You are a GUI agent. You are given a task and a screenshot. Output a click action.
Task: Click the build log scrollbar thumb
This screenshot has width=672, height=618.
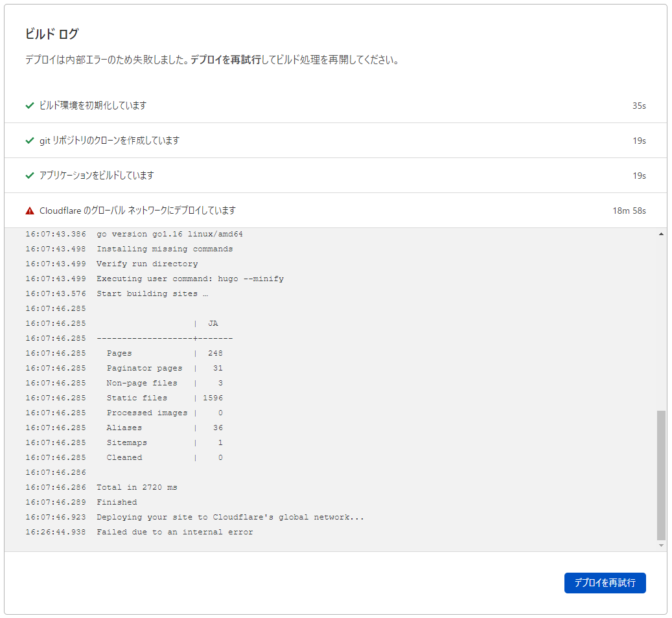click(x=661, y=474)
